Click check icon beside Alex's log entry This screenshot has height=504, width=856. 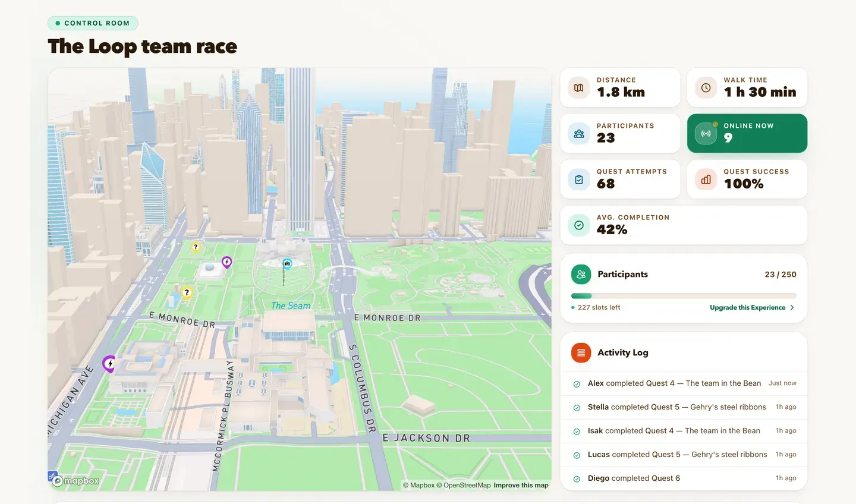(577, 384)
